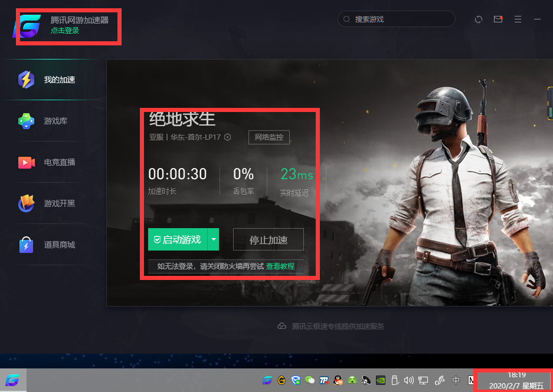Open the taskbar clock showing 18:19

pyautogui.click(x=516, y=380)
